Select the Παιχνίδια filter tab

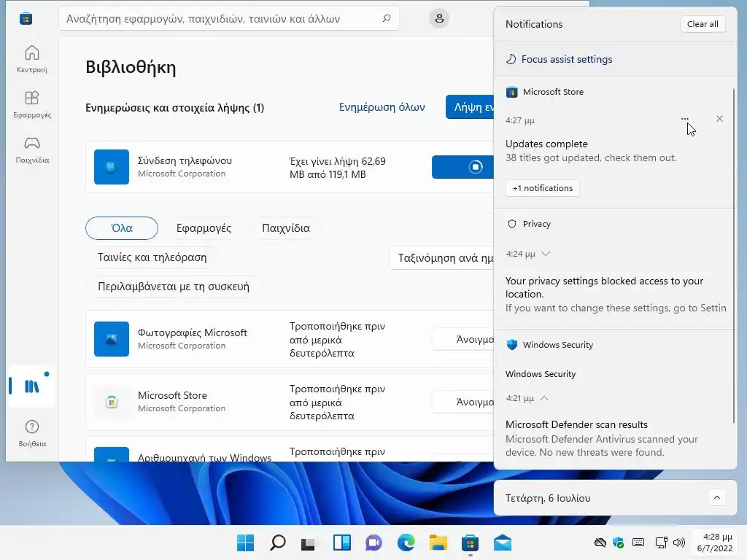click(x=286, y=228)
